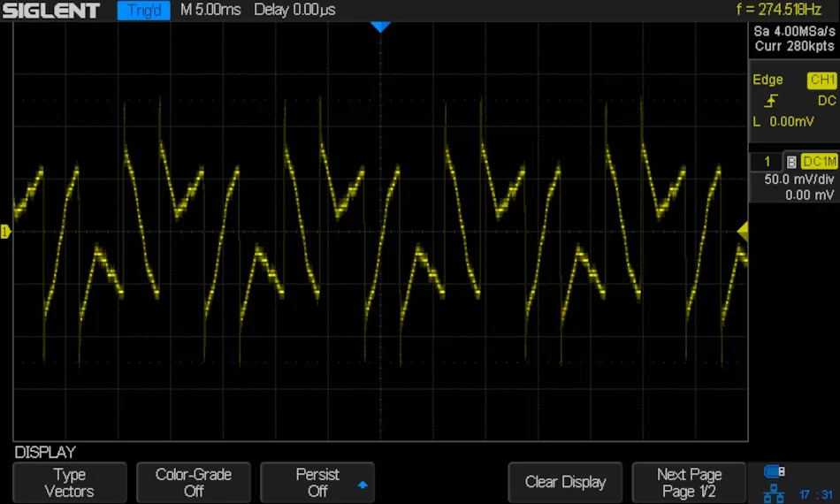
Task: Click the DC trigger coupling label
Action: coord(827,101)
